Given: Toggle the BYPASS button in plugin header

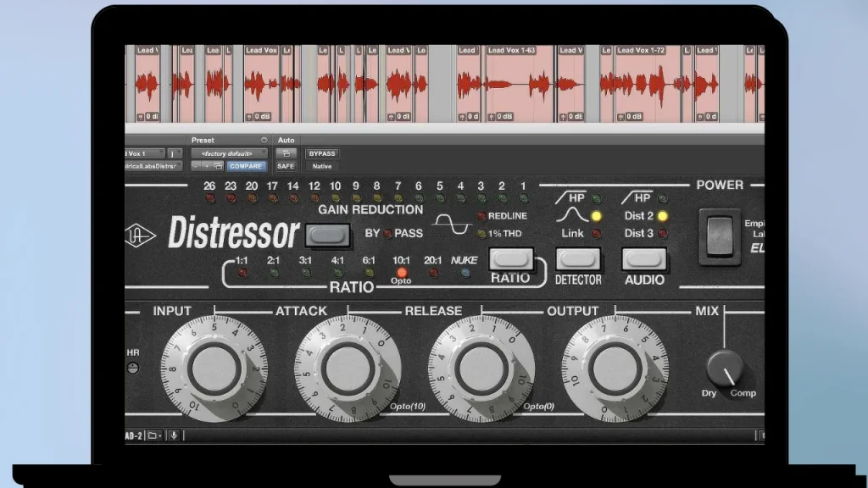Looking at the screenshot, I should coord(321,153).
